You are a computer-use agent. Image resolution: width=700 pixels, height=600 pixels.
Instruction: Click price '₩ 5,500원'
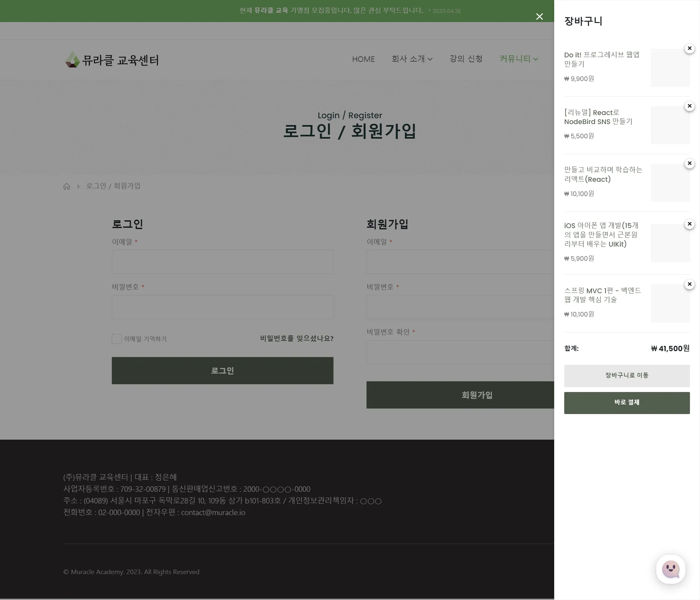[x=579, y=136]
